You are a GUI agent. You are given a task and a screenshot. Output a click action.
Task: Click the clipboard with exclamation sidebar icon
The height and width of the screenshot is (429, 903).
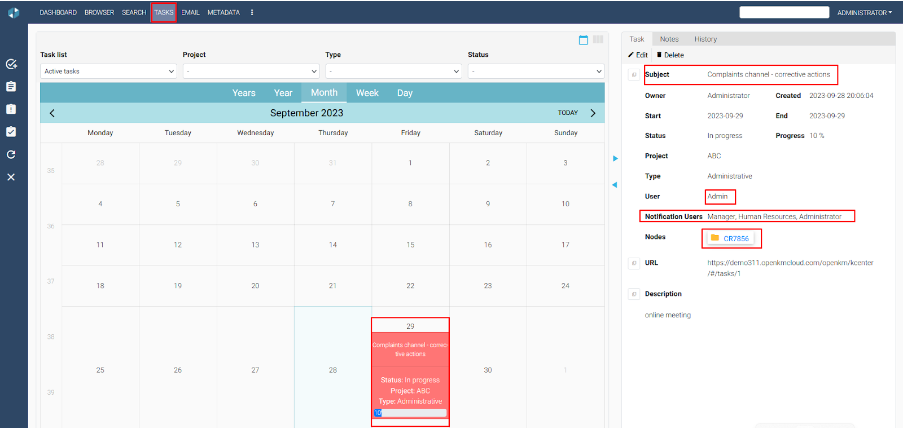[11, 109]
